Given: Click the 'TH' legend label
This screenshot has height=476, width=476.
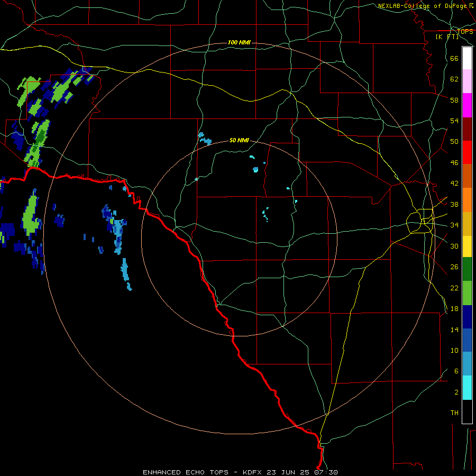Looking at the screenshot, I should click(x=454, y=413).
